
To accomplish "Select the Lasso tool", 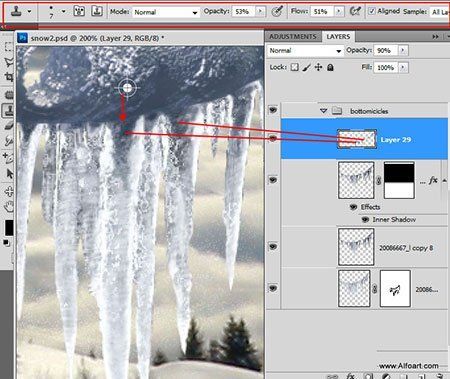I will click(x=9, y=62).
